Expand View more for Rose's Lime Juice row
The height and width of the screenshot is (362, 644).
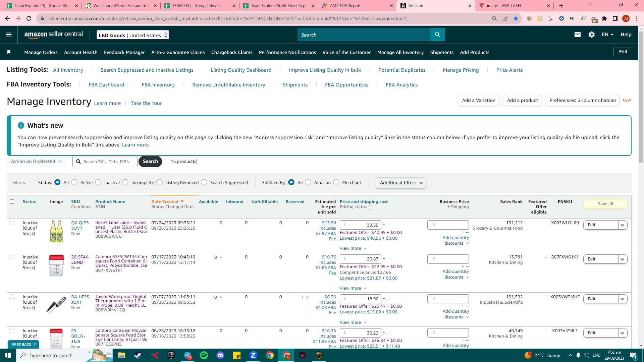353,248
